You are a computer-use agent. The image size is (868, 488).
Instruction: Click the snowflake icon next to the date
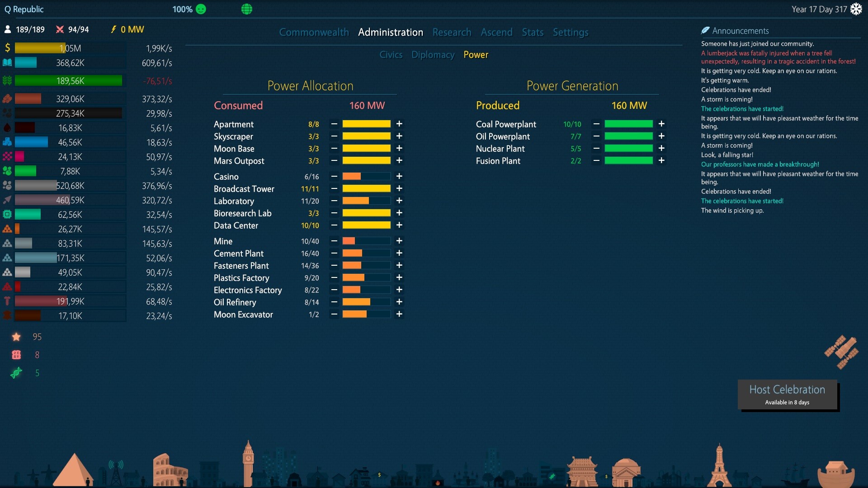coord(857,9)
